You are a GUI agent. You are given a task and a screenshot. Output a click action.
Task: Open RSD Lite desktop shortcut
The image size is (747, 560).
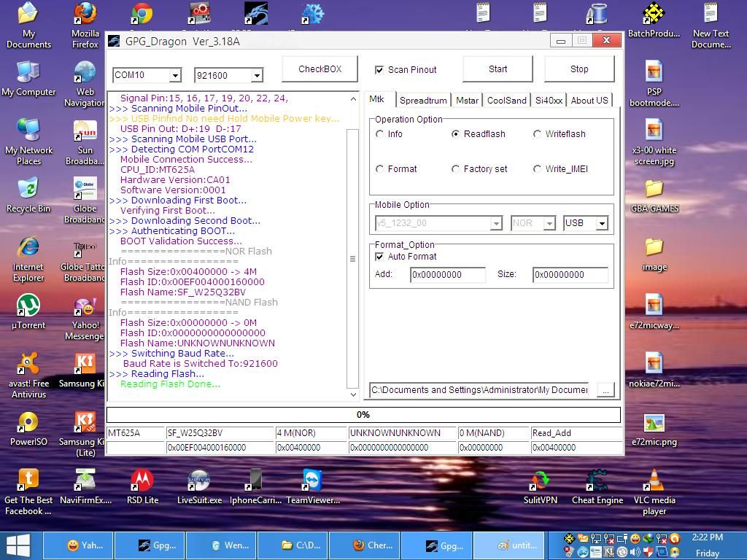pyautogui.click(x=142, y=482)
